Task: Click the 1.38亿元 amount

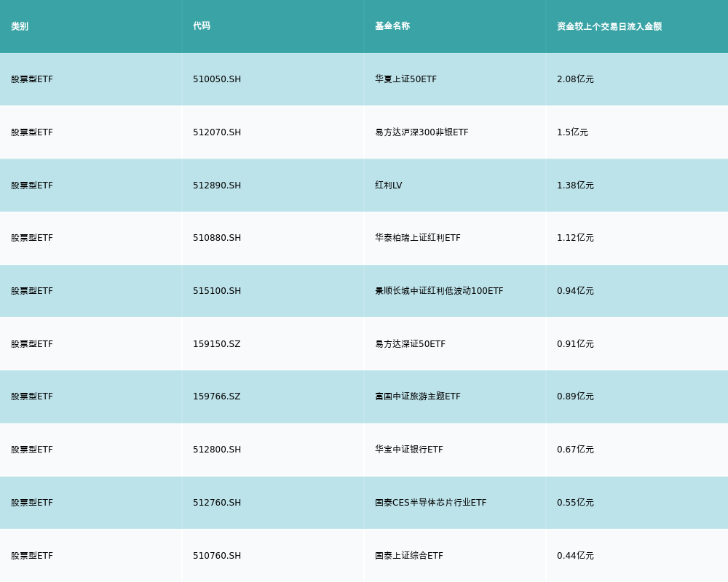Action: pyautogui.click(x=575, y=186)
